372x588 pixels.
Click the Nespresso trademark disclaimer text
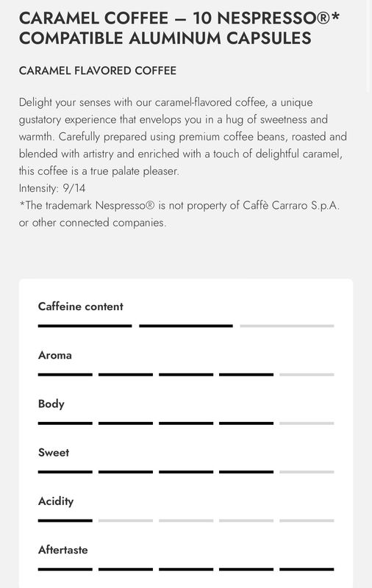pos(179,214)
